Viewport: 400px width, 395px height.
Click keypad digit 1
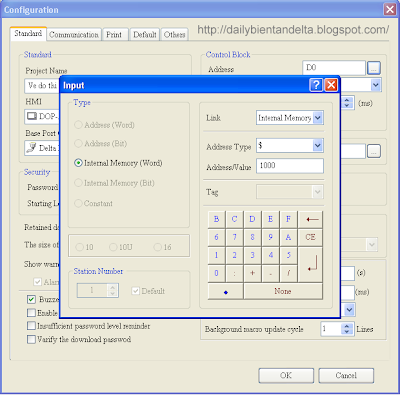tap(216, 255)
